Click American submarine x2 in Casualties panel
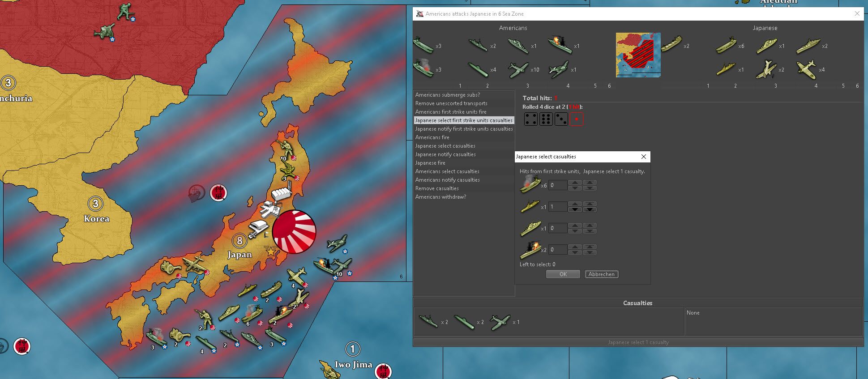 tap(464, 322)
